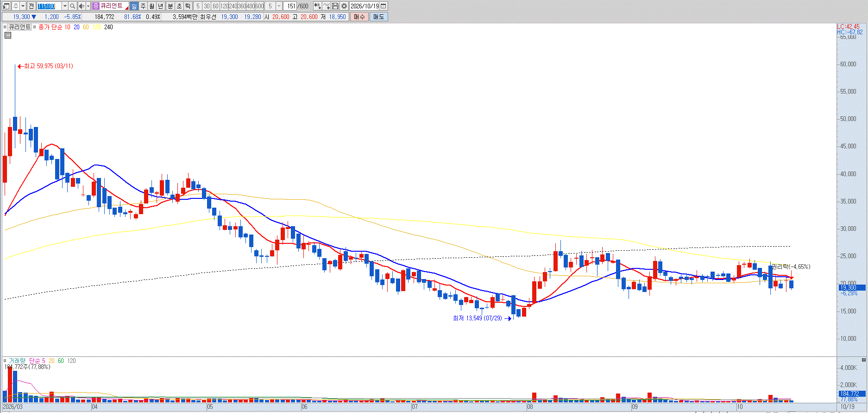The width and height of the screenshot is (868, 413).
Task: Click the 최고 59,975 high marker
Action: pyautogui.click(x=45, y=66)
